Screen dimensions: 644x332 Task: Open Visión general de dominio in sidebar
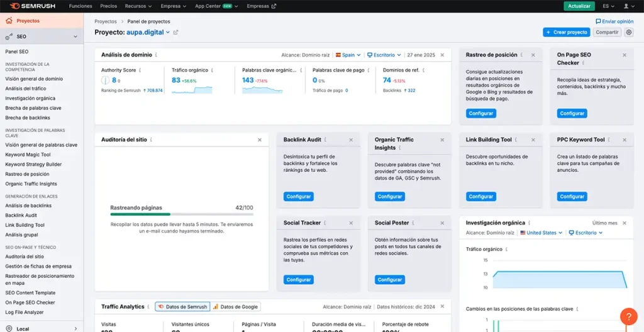34,79
